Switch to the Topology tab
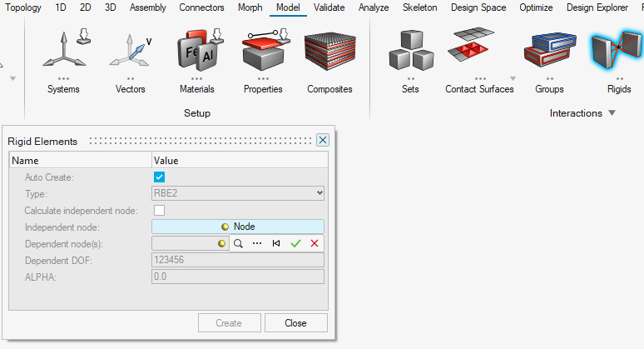 point(23,7)
